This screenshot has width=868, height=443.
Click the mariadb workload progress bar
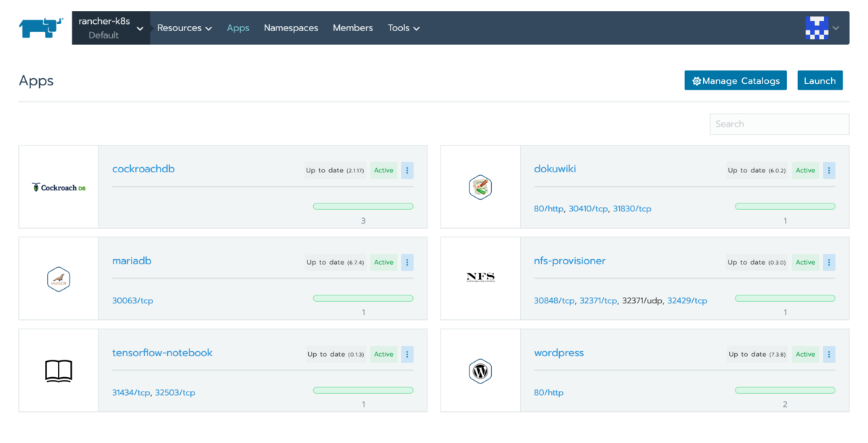(363, 298)
